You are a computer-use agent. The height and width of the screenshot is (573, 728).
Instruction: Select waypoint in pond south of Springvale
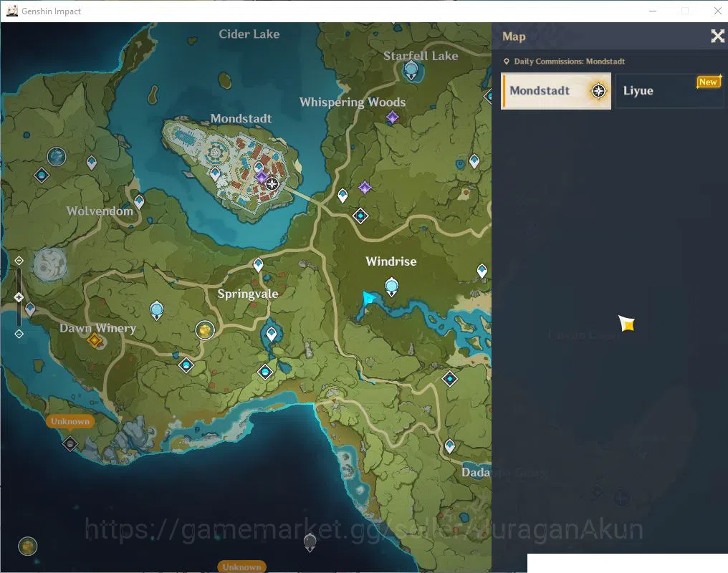pyautogui.click(x=272, y=334)
